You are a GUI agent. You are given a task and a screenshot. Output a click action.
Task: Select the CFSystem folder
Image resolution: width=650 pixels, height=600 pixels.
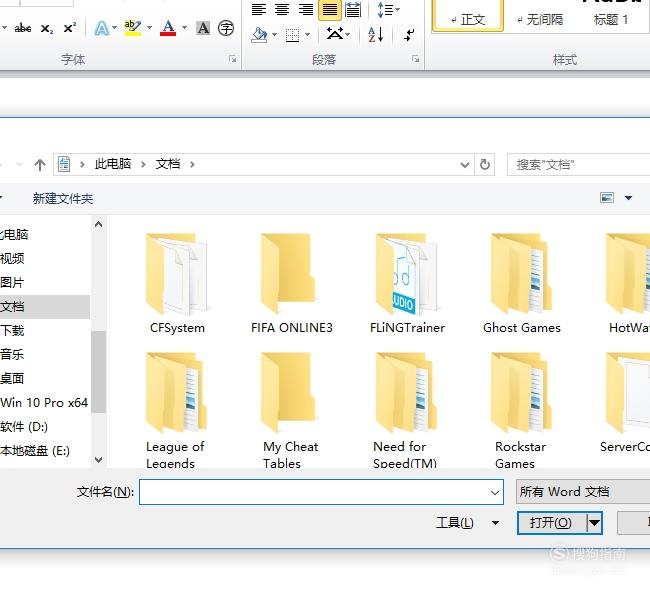177,283
